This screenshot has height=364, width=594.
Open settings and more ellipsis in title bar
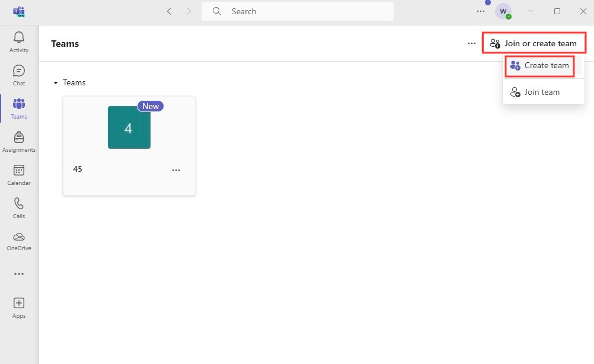click(481, 11)
